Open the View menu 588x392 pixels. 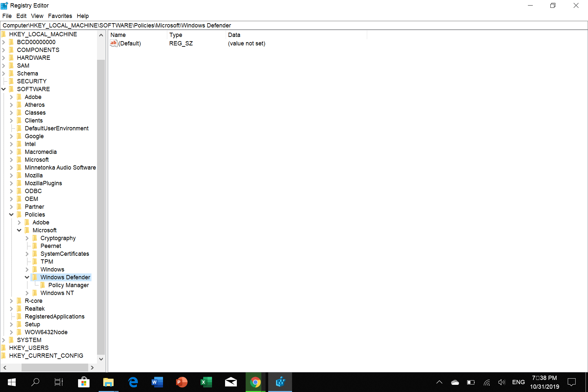[x=37, y=16]
